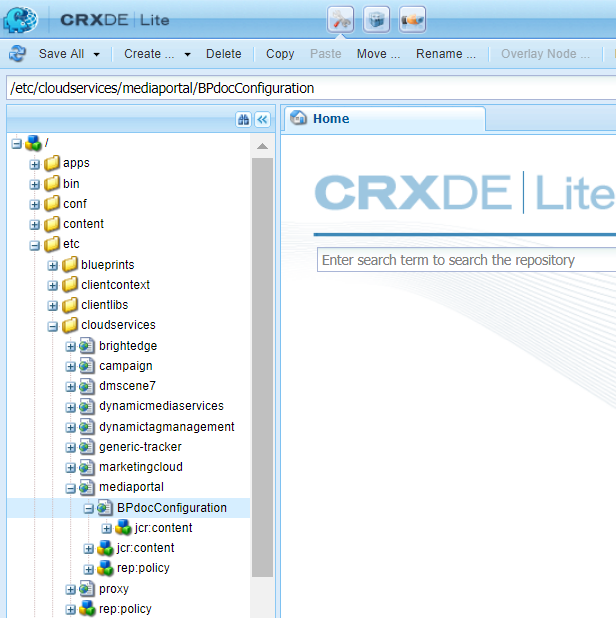Viewport: 616px width, 618px height.
Task: Click the Overlay Node toolbar item
Action: point(545,54)
